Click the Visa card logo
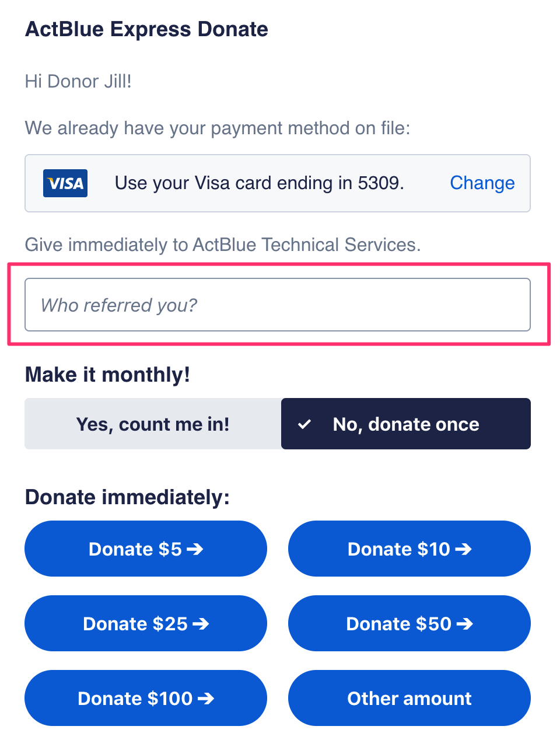Viewport: 560px width, 747px height. [x=65, y=183]
